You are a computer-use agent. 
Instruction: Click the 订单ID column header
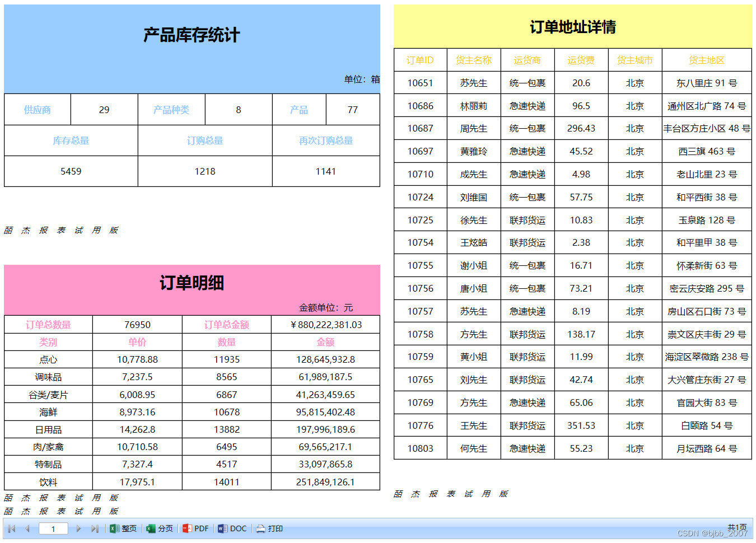pos(420,60)
